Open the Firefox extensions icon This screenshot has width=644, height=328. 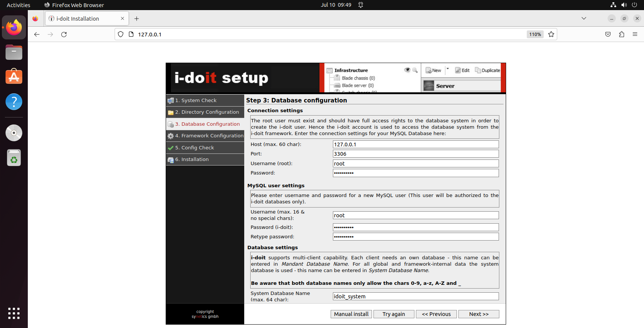coord(621,35)
